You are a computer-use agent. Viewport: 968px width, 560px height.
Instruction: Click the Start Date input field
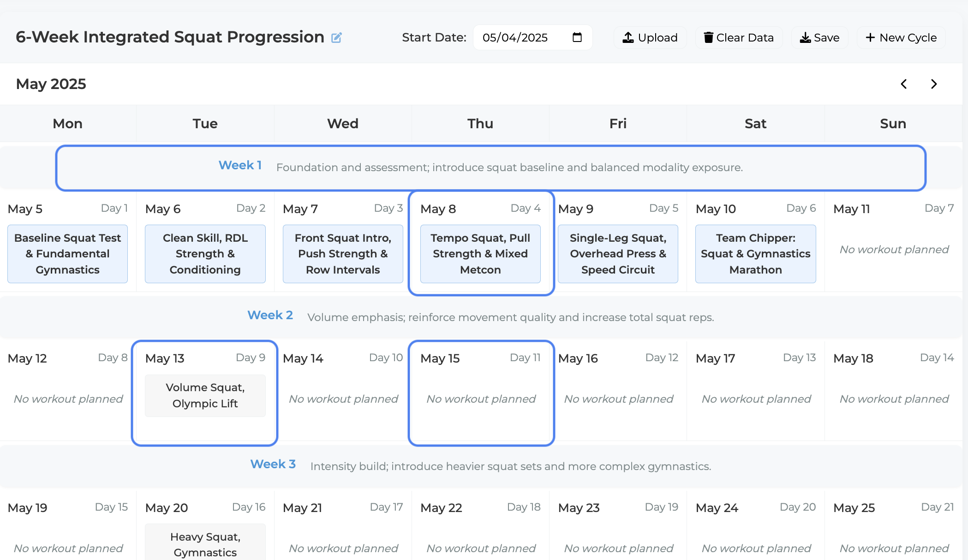(x=532, y=37)
